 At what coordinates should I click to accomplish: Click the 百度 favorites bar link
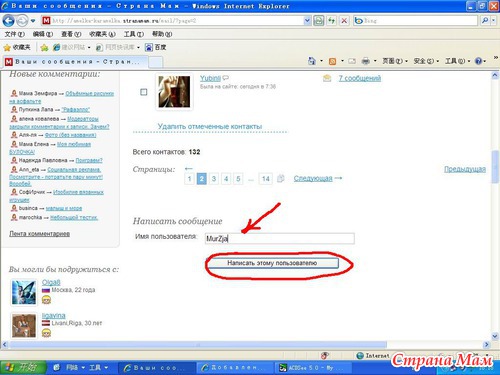tap(156, 47)
